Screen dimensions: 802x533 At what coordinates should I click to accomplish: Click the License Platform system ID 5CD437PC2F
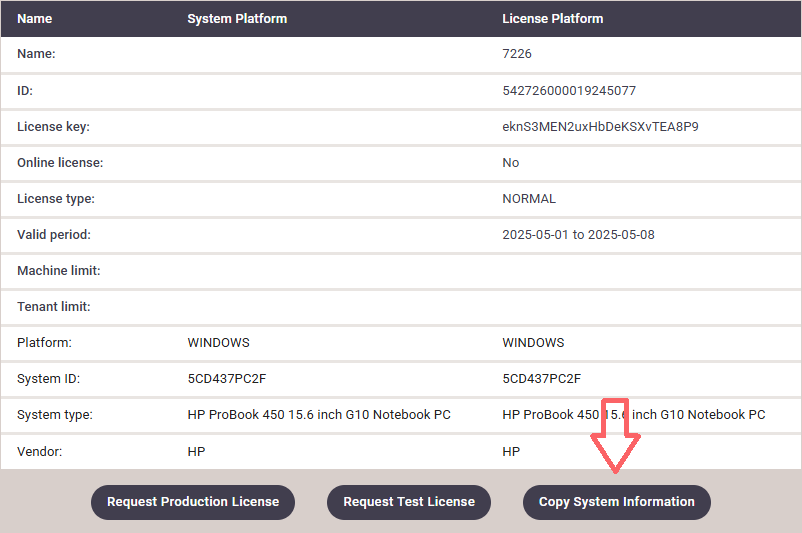point(541,379)
